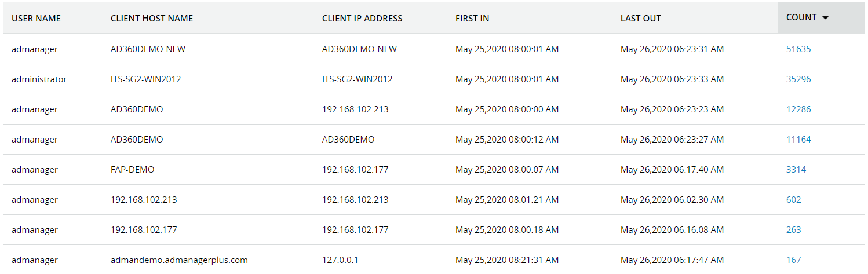This screenshot has height=274, width=868.
Task: View details for count 11164
Action: pyautogui.click(x=798, y=140)
